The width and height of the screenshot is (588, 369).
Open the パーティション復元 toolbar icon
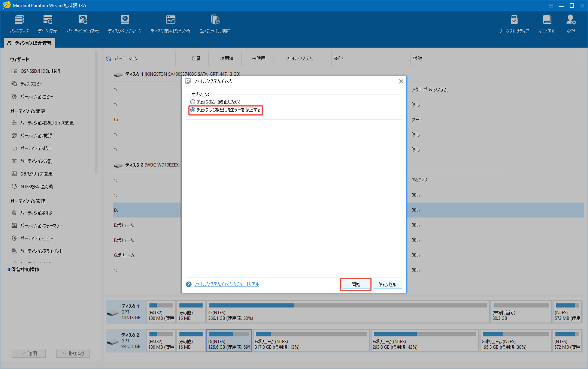tap(83, 24)
